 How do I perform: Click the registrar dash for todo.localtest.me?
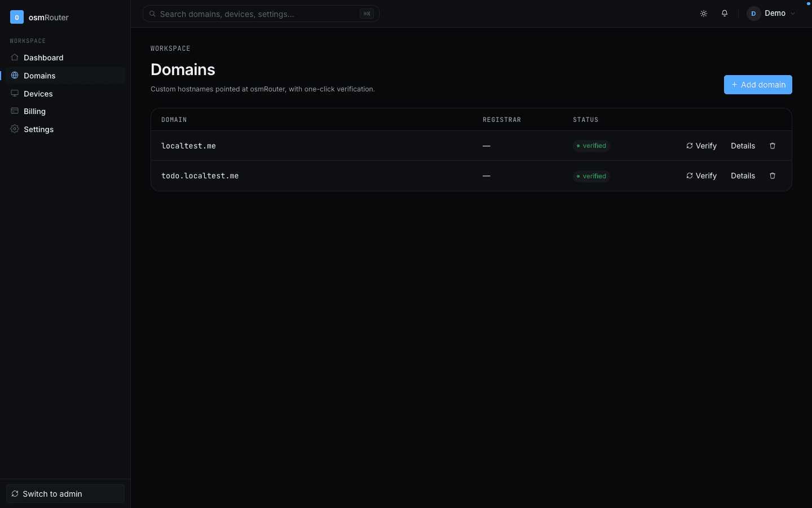[x=486, y=176]
